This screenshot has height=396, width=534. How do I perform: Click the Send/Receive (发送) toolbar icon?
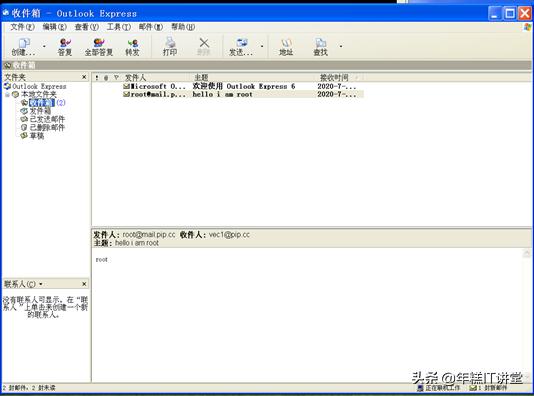point(241,47)
